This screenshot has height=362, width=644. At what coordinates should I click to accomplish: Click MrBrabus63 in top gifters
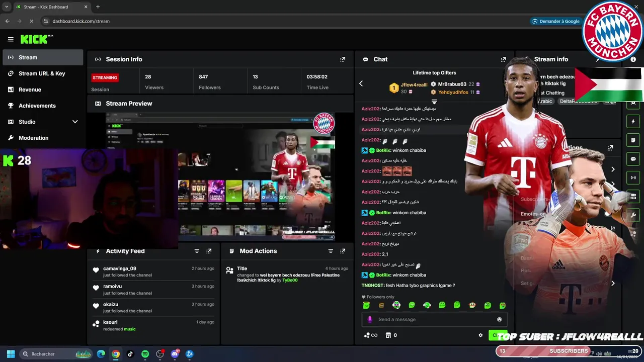tap(452, 84)
